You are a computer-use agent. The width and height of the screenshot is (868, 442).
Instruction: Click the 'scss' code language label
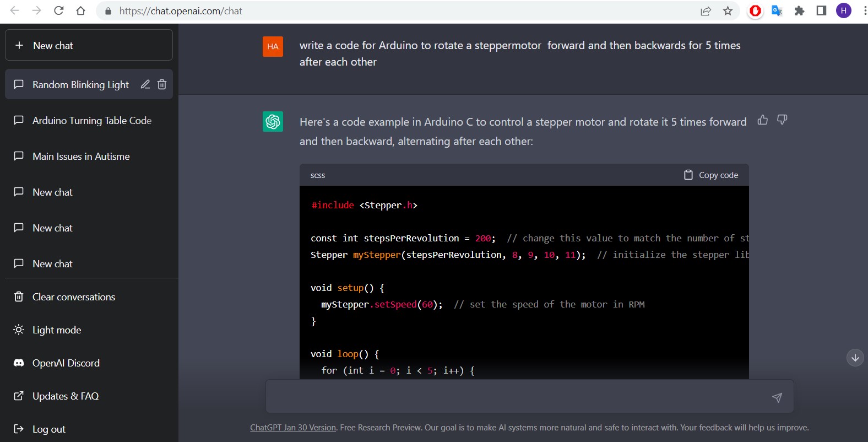(x=318, y=175)
